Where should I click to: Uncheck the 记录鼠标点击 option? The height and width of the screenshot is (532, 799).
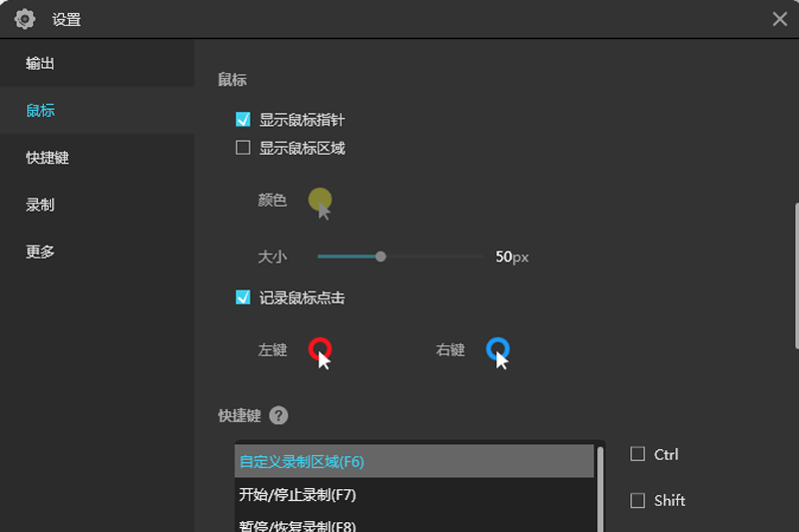tap(243, 297)
